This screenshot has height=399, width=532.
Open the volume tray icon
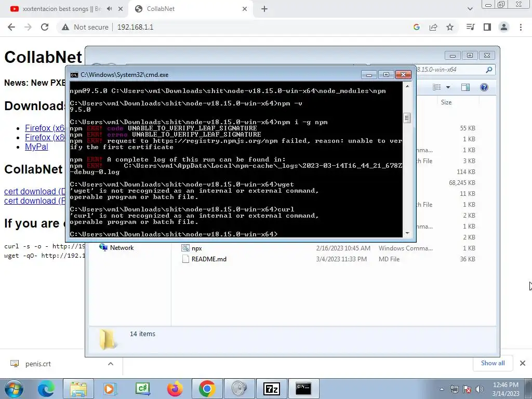[x=480, y=389]
